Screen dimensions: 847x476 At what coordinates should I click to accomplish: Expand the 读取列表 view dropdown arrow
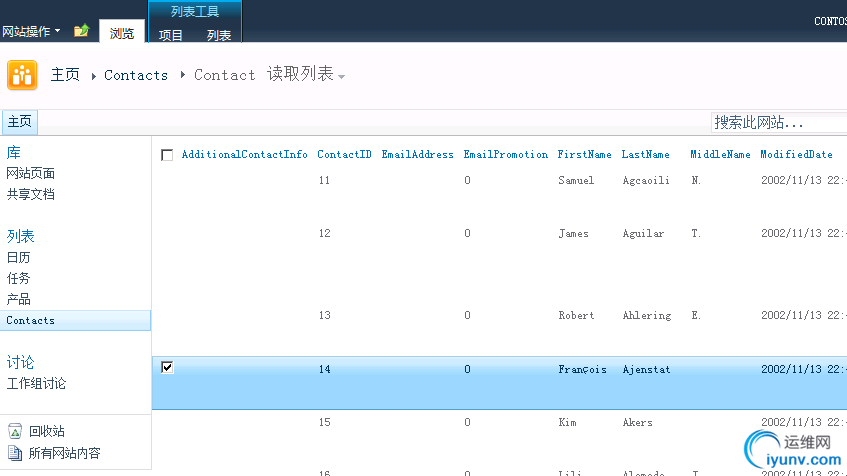point(341,77)
